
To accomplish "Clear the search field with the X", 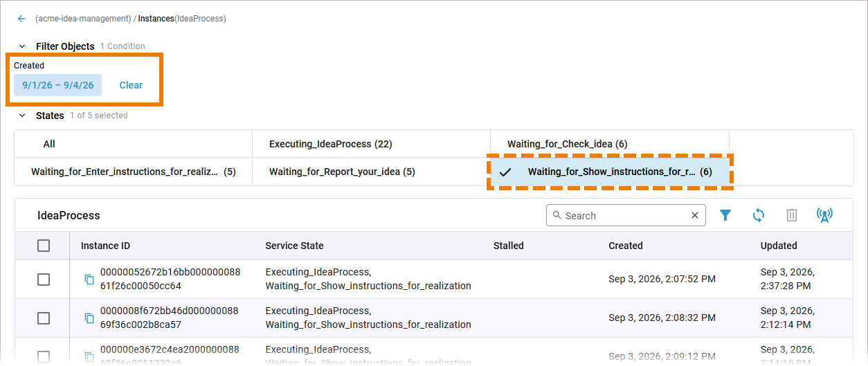I will (695, 215).
